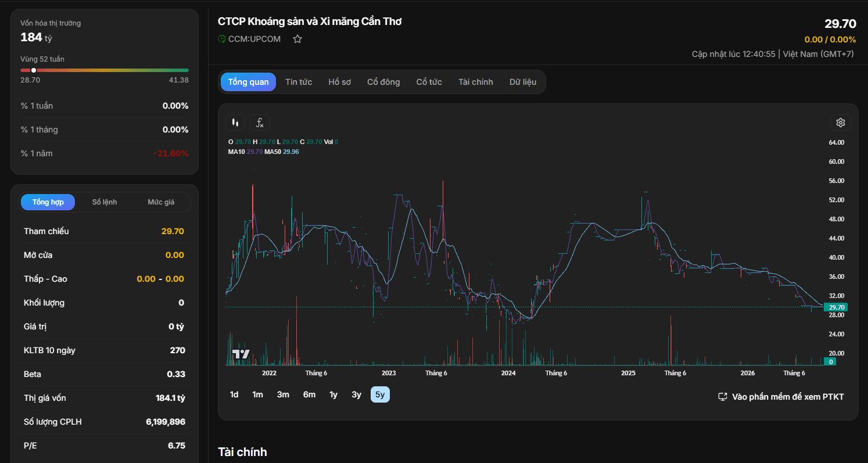
Task: Click the 52-week range slider marker
Action: [x=34, y=70]
